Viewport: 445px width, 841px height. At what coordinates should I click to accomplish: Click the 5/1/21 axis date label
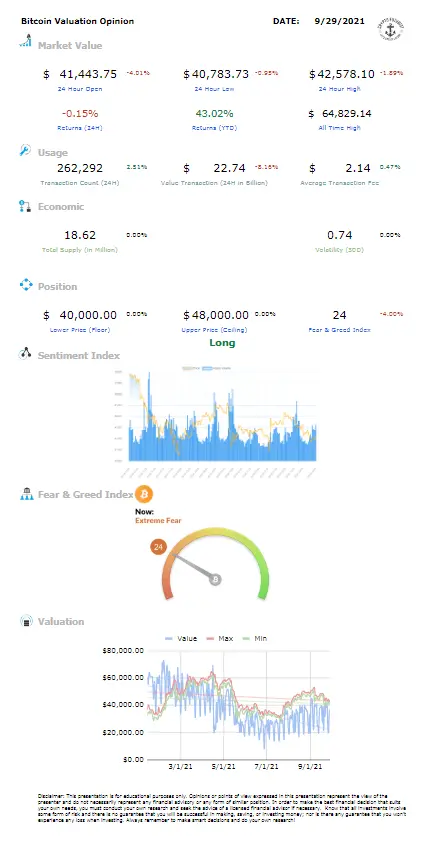coord(224,766)
